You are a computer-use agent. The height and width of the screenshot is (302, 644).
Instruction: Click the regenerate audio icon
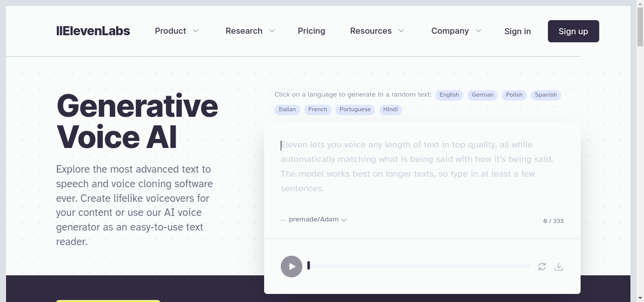pyautogui.click(x=542, y=266)
